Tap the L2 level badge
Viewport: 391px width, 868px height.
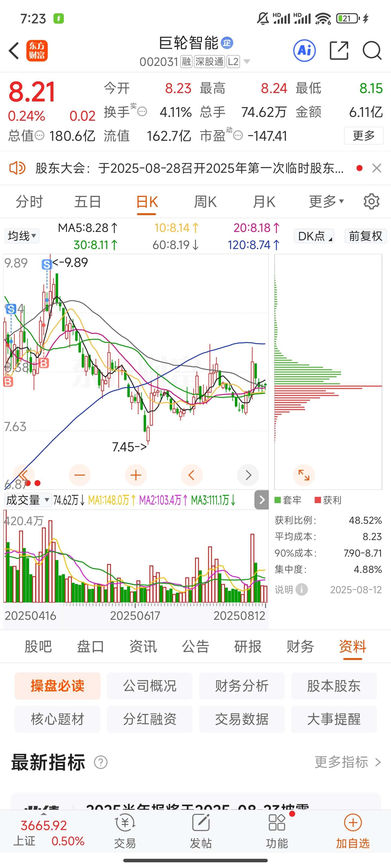(x=233, y=62)
